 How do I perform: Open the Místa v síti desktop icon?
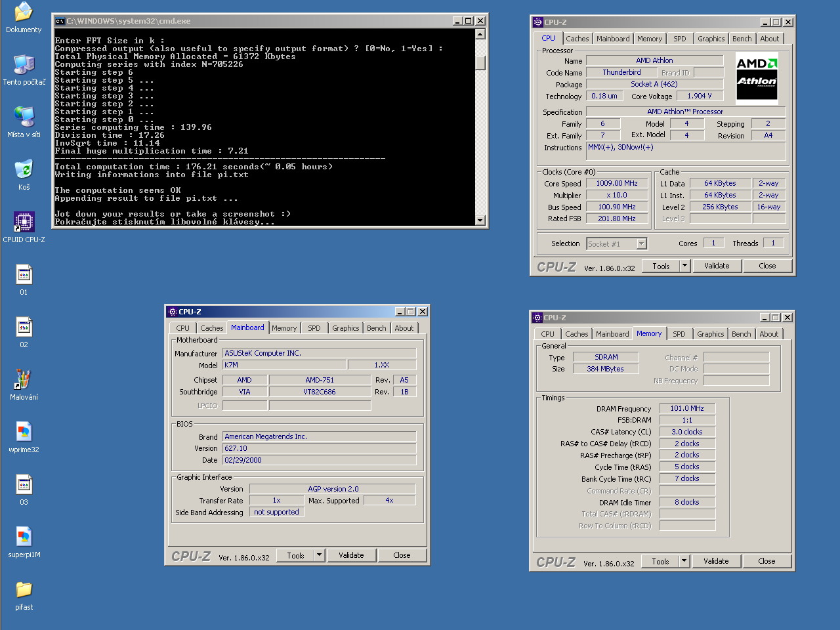click(x=24, y=122)
